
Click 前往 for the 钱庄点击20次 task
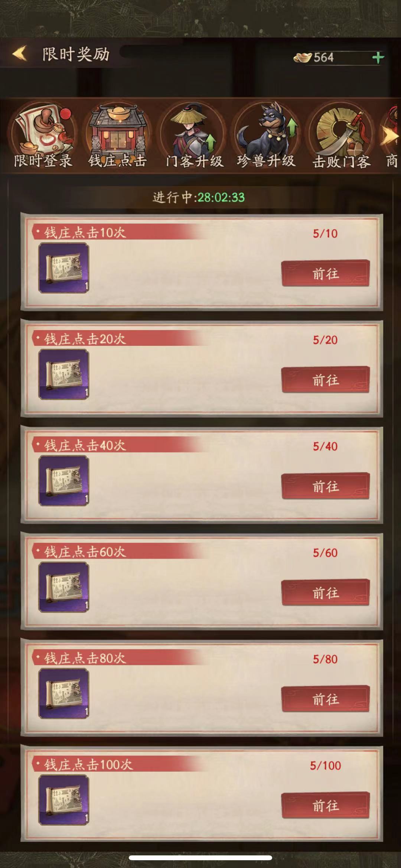325,380
